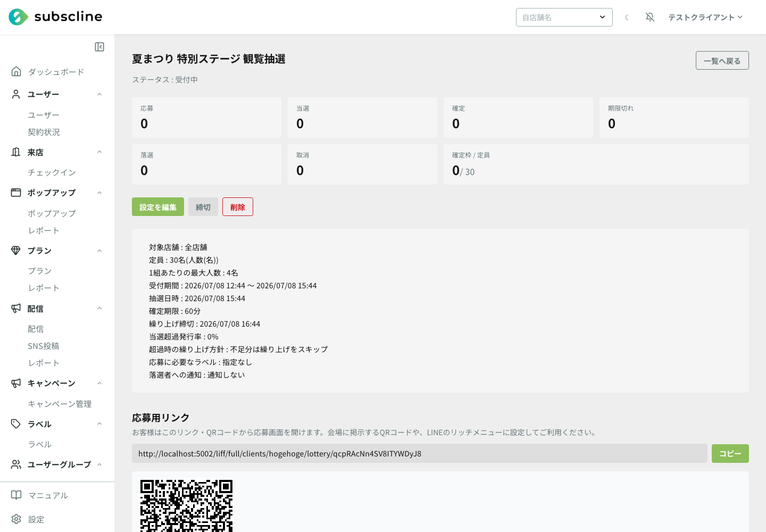
Task: Click the 確定 count card
Action: coord(518,118)
